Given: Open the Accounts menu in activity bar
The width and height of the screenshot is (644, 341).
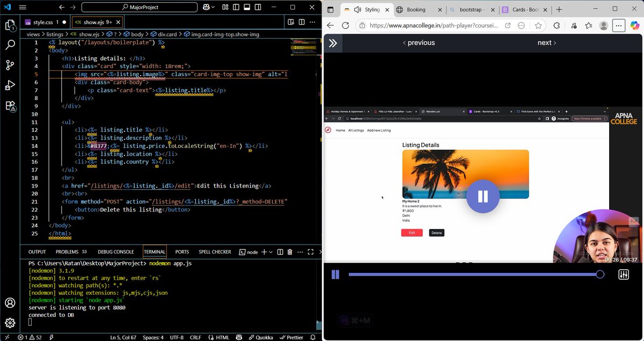Looking at the screenshot, I should pyautogui.click(x=10, y=303).
